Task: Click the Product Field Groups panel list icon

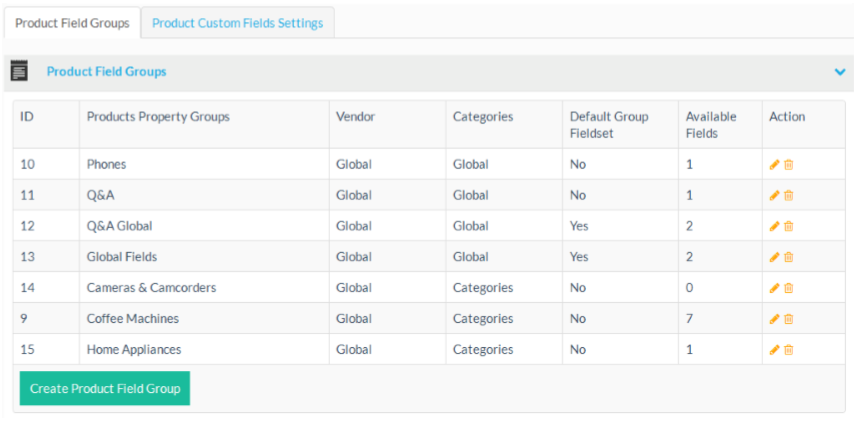Action: tap(19, 71)
